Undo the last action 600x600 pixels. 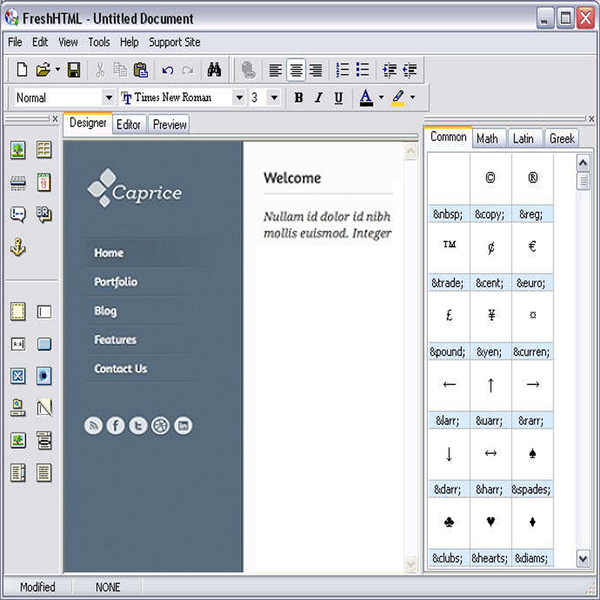click(x=168, y=70)
